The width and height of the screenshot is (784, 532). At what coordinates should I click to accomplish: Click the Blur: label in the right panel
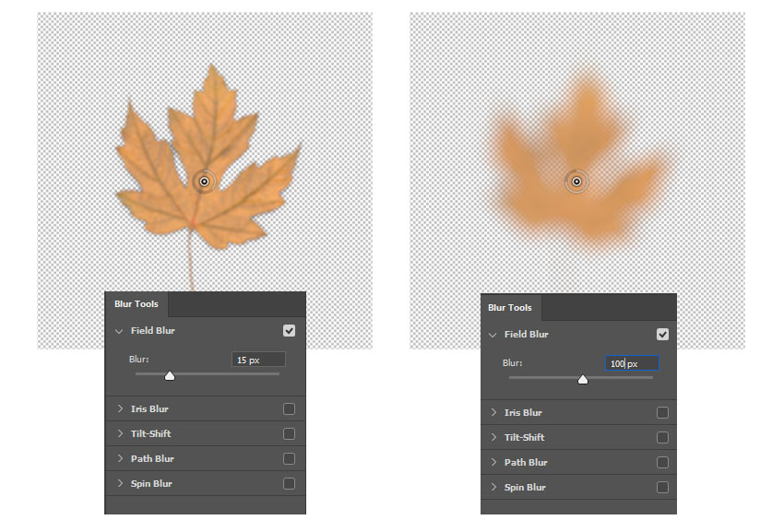(512, 363)
